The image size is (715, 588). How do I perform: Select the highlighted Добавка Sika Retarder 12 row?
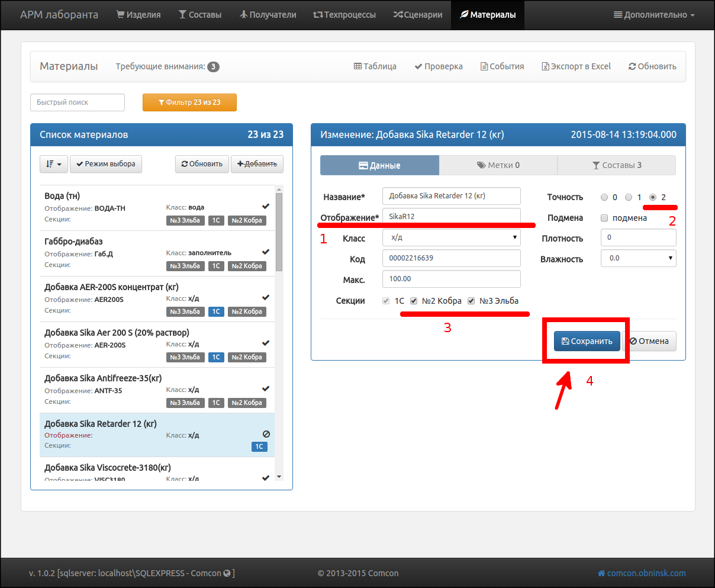[x=156, y=435]
